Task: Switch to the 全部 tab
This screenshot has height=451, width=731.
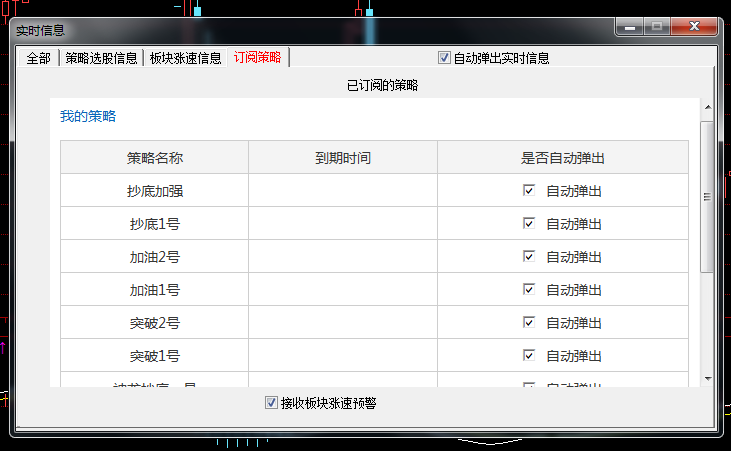Action: tap(38, 58)
